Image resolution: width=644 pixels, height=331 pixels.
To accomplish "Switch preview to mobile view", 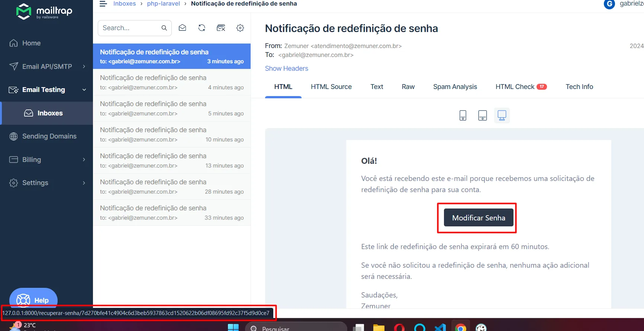I will (x=463, y=115).
